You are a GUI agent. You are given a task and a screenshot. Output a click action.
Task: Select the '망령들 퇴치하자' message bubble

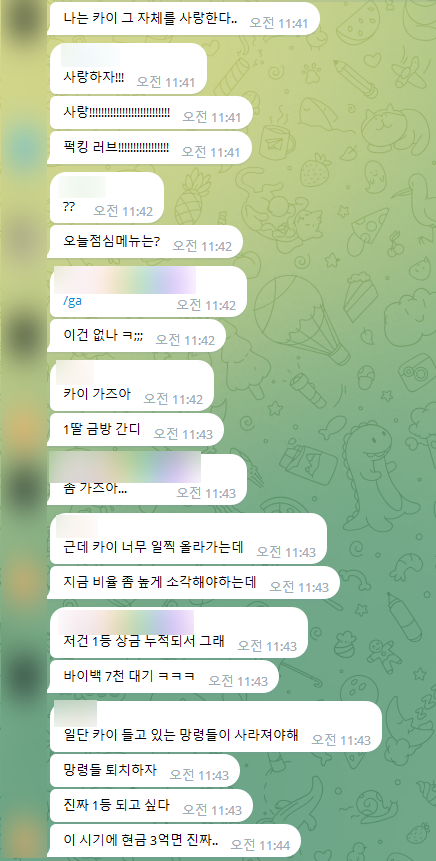coord(144,771)
